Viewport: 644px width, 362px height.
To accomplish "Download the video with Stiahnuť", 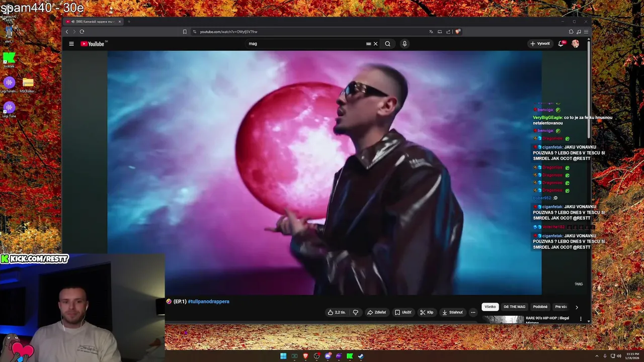I will point(452,312).
